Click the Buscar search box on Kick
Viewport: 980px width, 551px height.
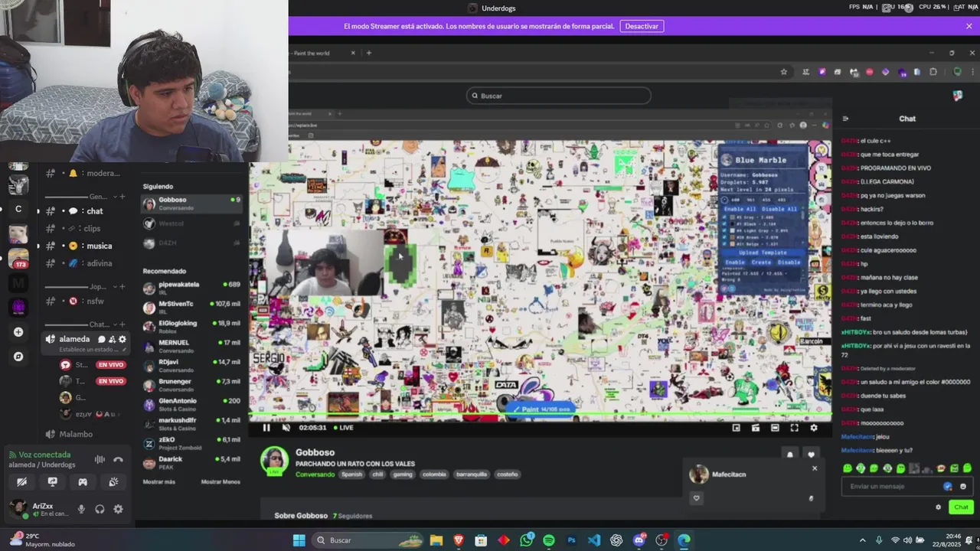coord(559,96)
